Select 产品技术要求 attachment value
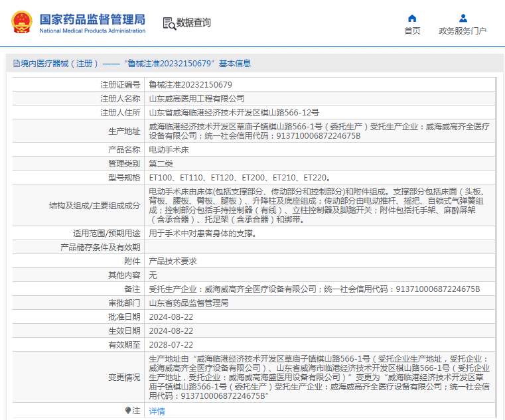 click(x=173, y=261)
